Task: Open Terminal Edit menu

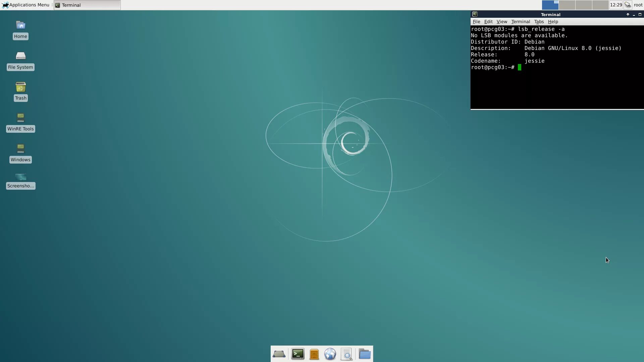Action: click(488, 21)
